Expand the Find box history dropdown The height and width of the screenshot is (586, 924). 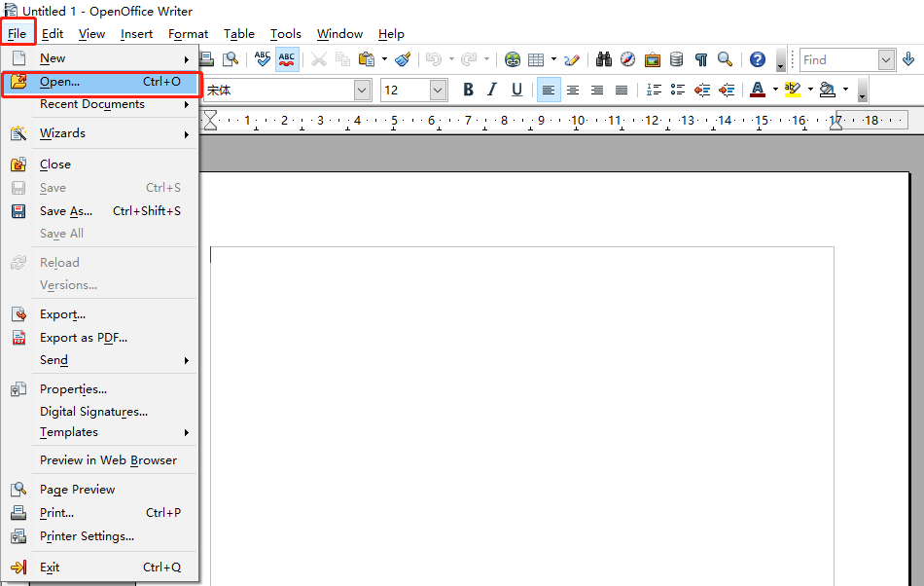tap(886, 59)
